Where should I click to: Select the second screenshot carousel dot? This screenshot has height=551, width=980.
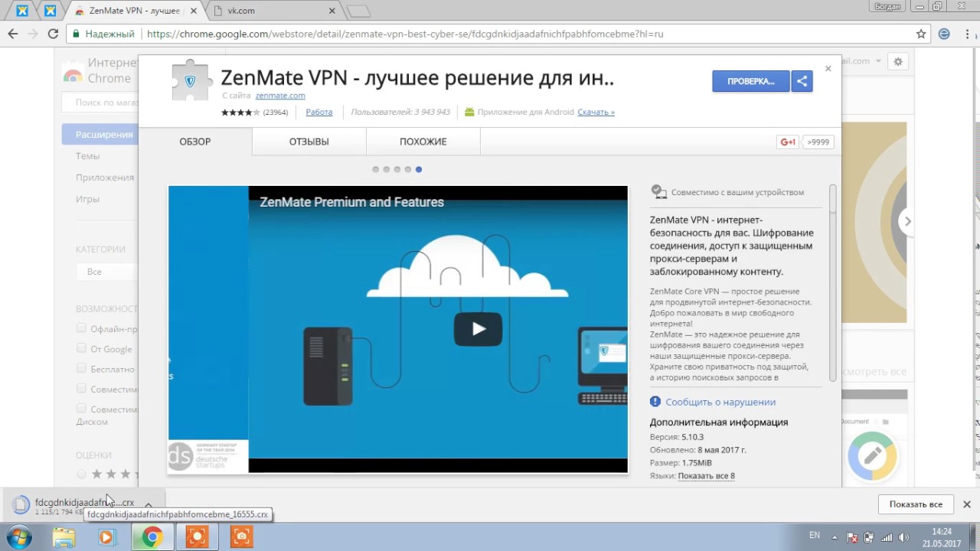(x=387, y=169)
